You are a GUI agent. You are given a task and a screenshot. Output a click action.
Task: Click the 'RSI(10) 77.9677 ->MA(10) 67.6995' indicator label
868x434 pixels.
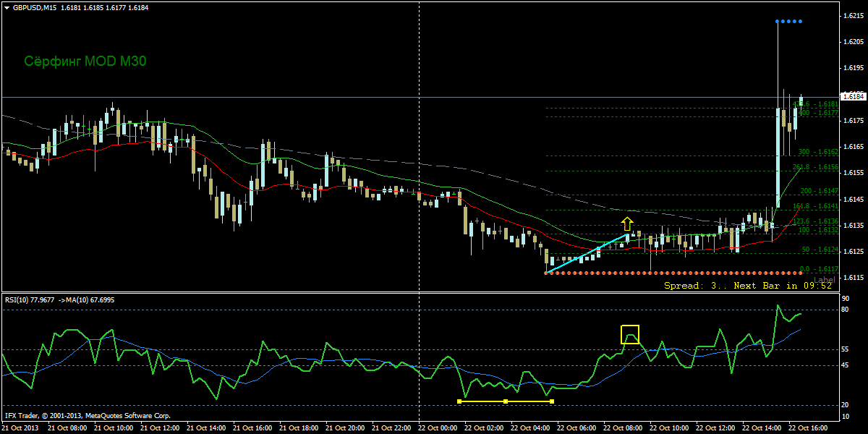click(x=59, y=299)
